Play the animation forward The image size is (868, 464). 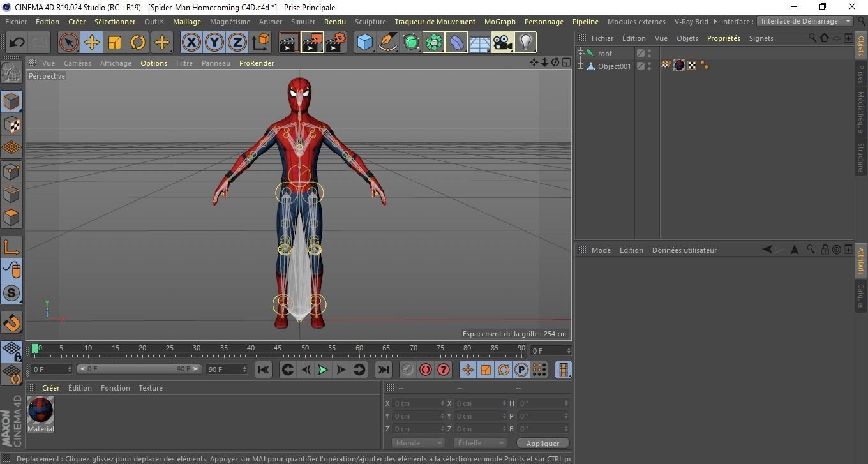click(x=324, y=370)
